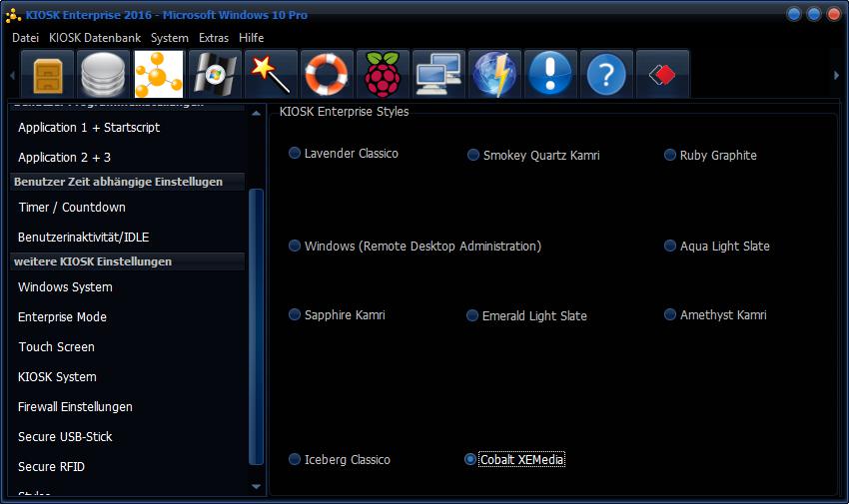
Task: Click the globe with lightning icon
Action: click(x=494, y=74)
